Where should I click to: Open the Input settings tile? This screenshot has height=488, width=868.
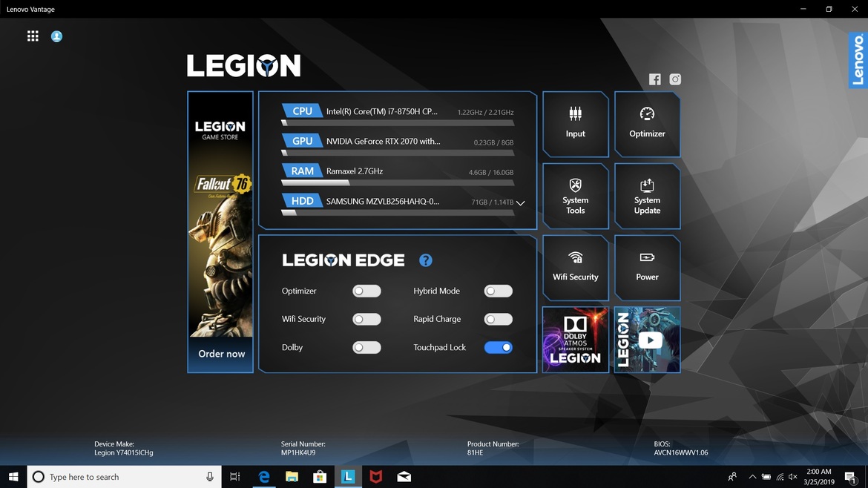[575, 124]
